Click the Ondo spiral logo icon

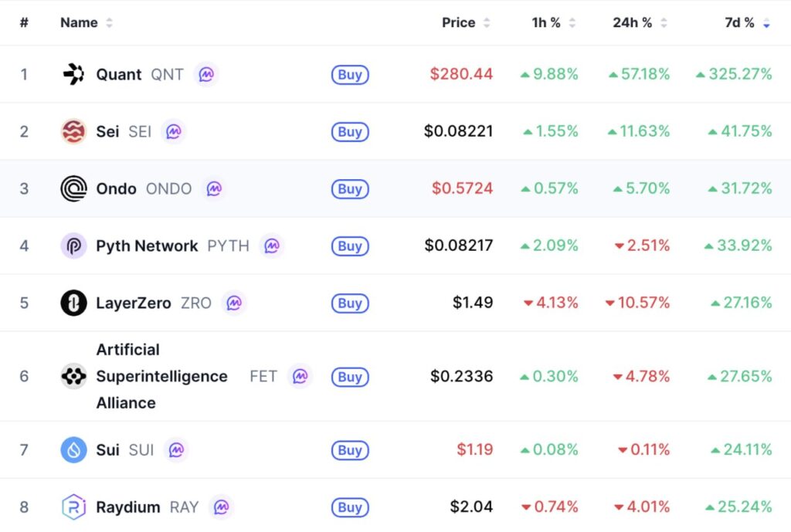click(73, 188)
